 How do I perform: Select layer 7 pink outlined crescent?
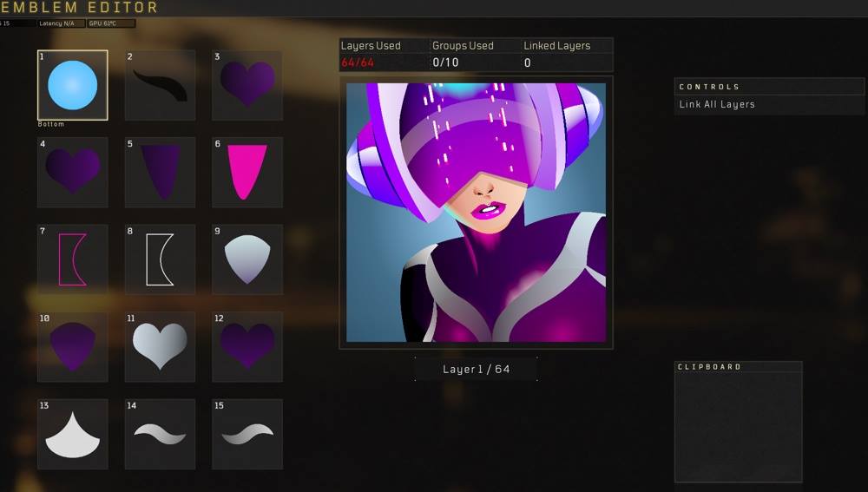73,259
